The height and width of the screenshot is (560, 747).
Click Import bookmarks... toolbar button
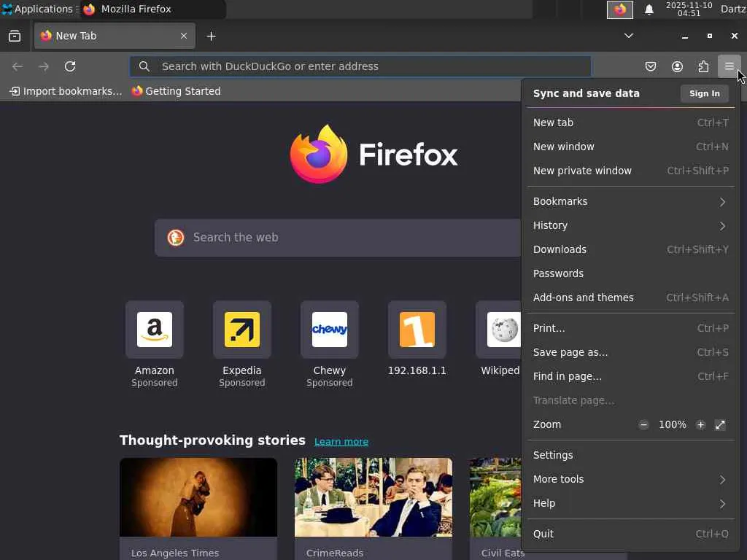pyautogui.click(x=66, y=91)
